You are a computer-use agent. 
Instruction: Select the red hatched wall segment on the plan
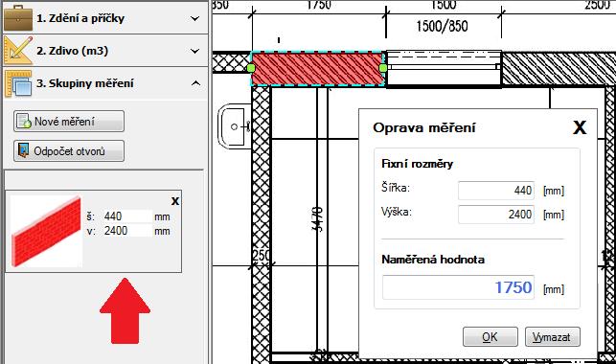(x=317, y=68)
